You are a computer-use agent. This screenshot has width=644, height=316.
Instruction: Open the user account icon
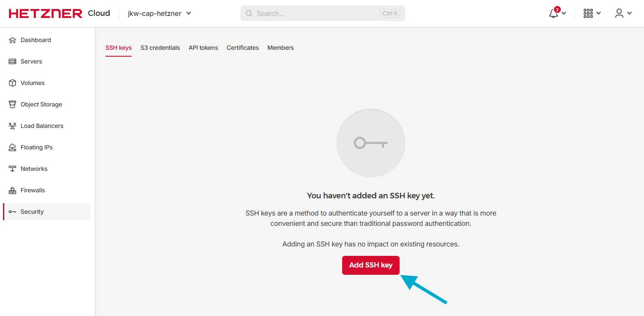click(x=619, y=13)
